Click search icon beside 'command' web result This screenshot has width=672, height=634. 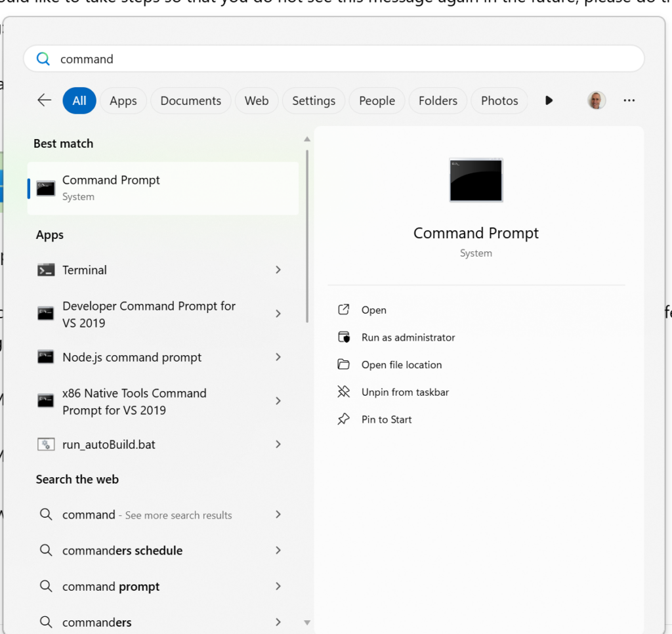coord(46,515)
